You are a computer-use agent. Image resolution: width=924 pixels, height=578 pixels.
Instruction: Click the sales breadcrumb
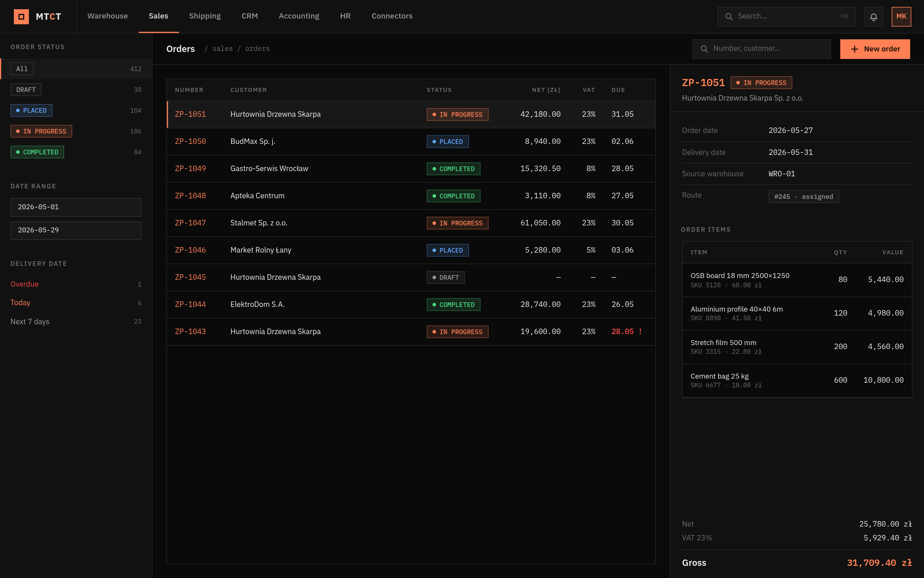pyautogui.click(x=222, y=49)
